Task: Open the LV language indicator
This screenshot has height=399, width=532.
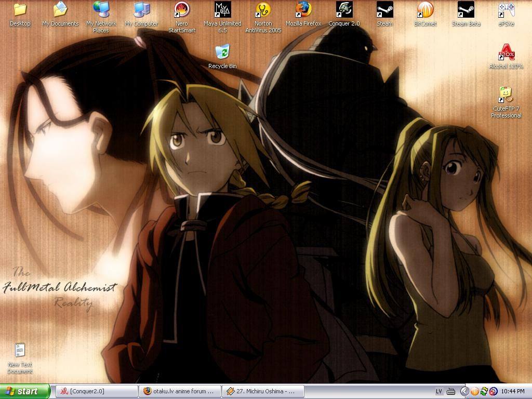Action: (x=438, y=392)
